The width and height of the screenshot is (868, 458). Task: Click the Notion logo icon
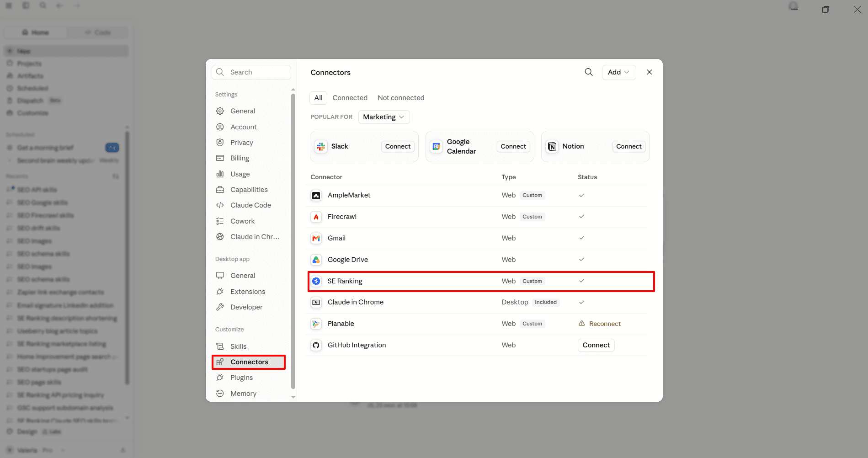[x=552, y=146]
